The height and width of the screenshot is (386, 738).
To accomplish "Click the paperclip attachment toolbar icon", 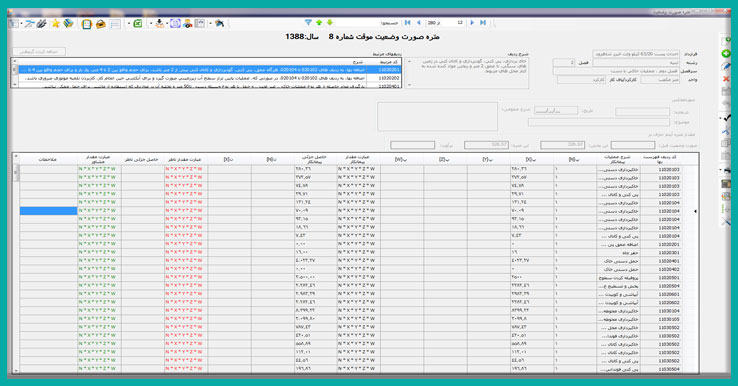I will click(x=41, y=23).
